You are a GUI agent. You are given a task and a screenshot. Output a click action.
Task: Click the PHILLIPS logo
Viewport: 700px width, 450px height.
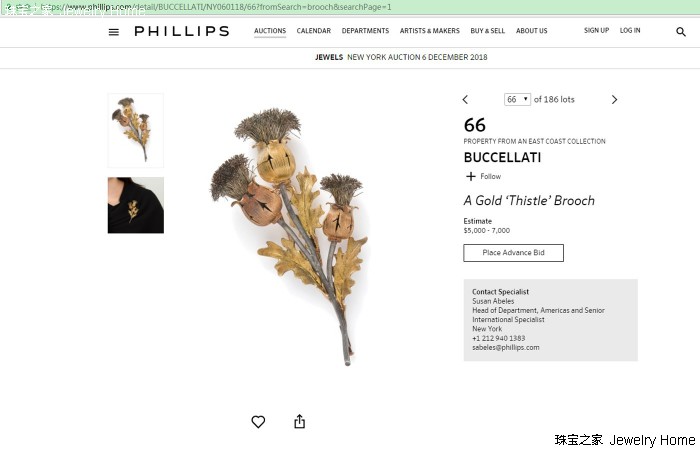(182, 31)
